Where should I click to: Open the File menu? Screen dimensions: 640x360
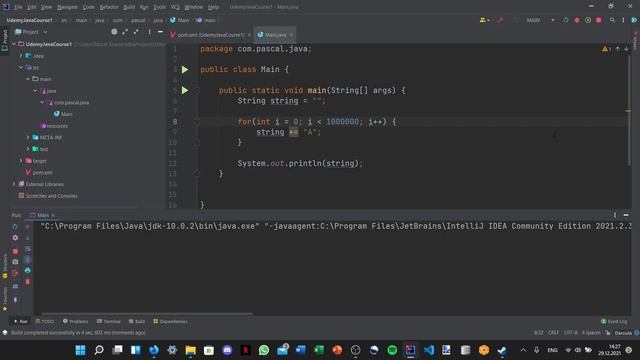click(x=18, y=7)
